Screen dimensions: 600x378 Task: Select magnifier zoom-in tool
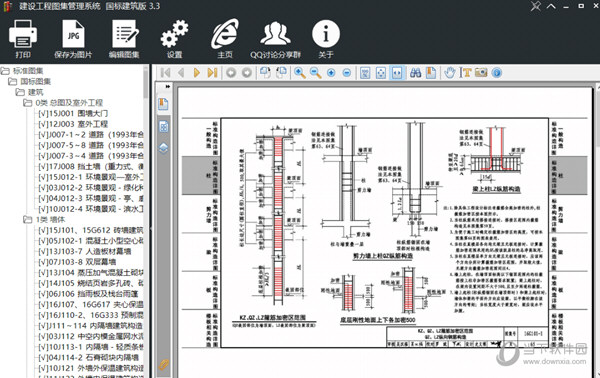click(300, 73)
